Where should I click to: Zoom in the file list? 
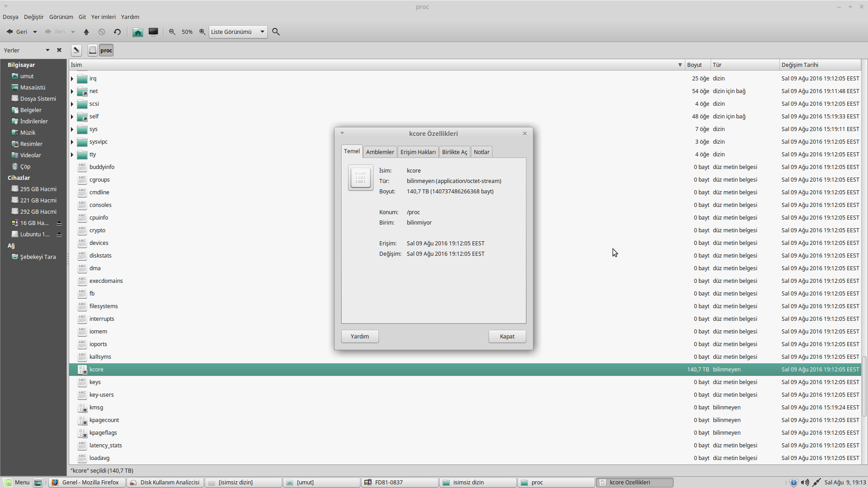(203, 32)
